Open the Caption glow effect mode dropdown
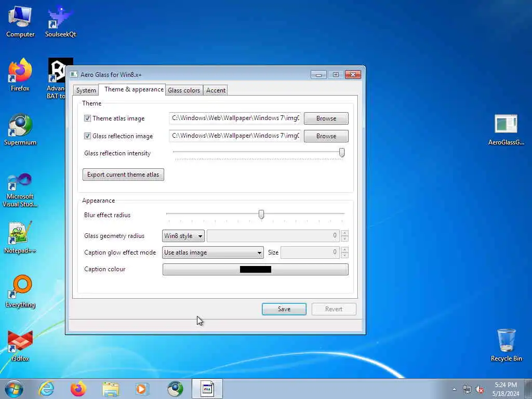Viewport: 532px width, 399px height. [x=212, y=252]
